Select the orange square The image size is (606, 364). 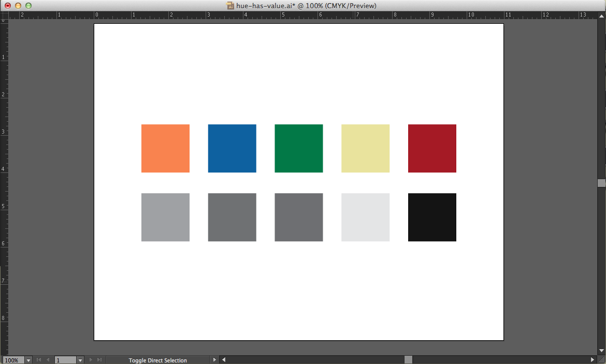point(165,148)
